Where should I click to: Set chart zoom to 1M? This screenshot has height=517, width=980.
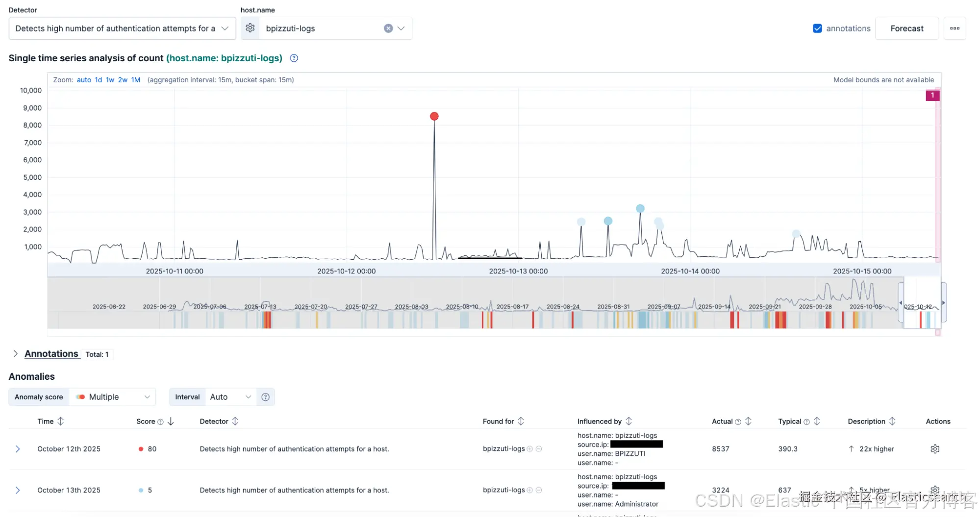coord(135,80)
